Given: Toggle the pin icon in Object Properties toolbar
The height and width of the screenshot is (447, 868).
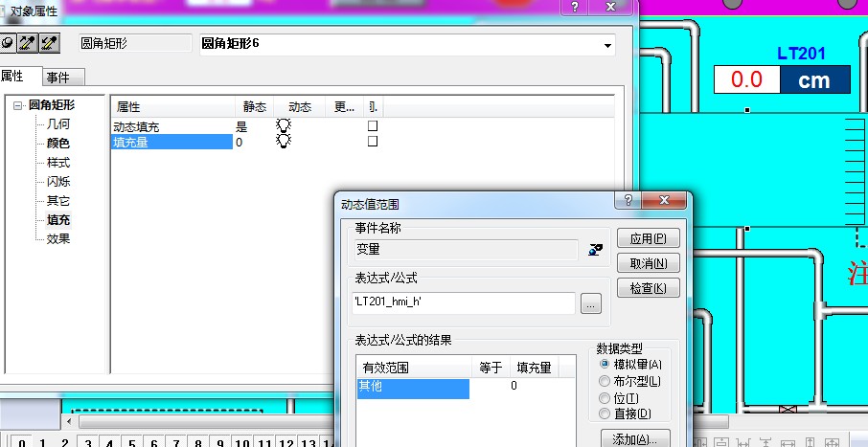Looking at the screenshot, I should click(8, 43).
